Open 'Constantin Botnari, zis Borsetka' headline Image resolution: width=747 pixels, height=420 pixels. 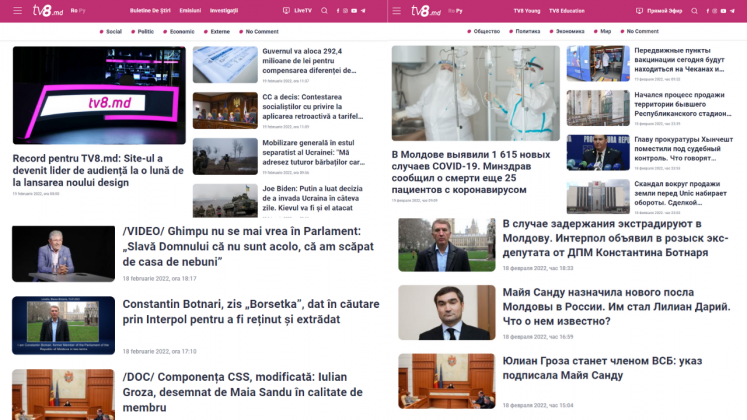click(x=251, y=311)
